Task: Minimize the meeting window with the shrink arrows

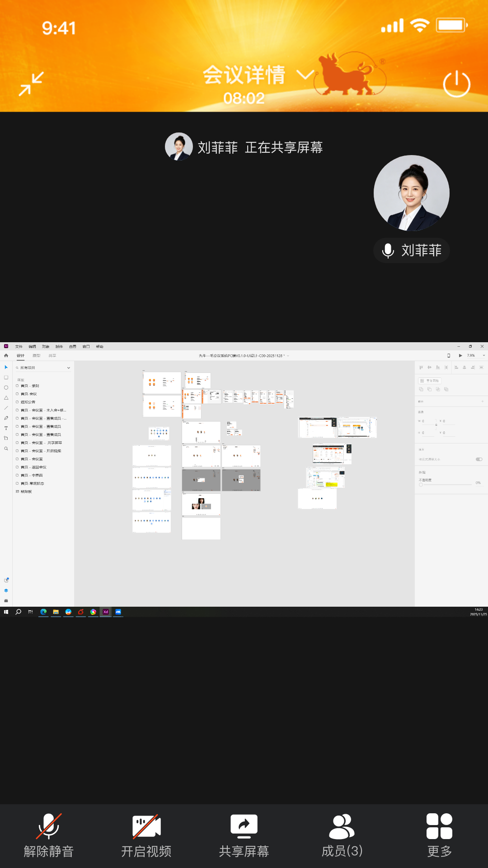Action: (x=31, y=84)
